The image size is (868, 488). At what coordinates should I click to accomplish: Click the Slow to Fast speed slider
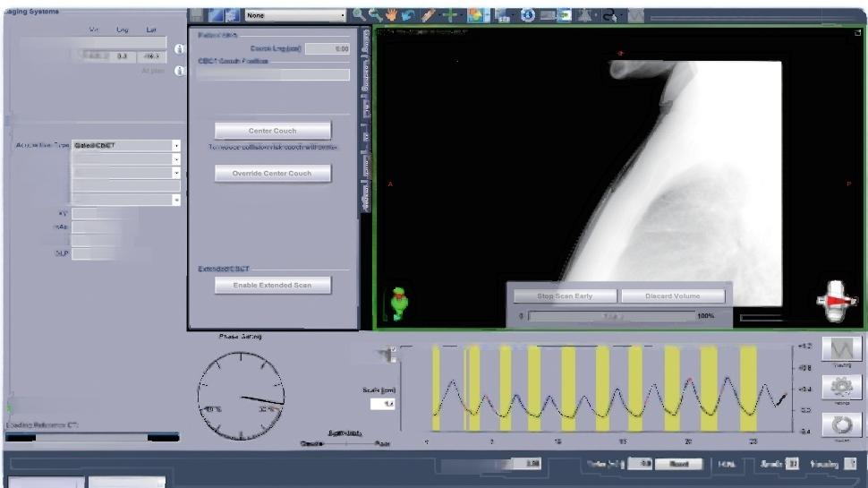click(x=345, y=443)
